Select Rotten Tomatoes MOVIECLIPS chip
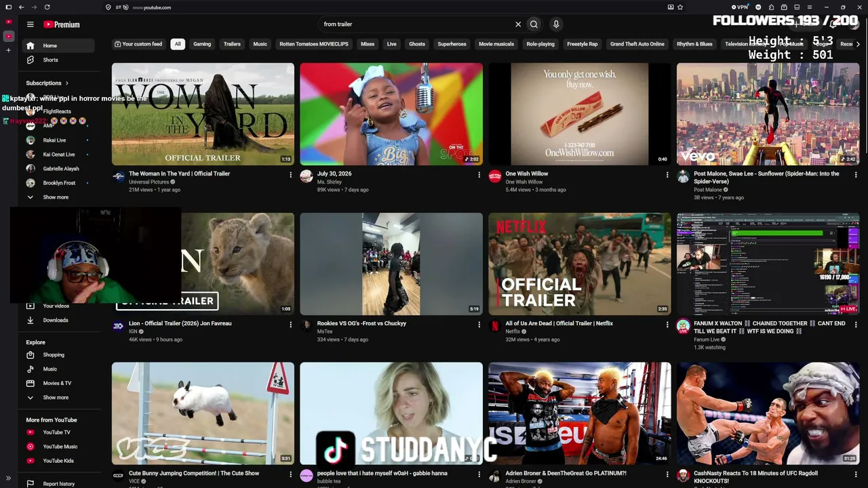The width and height of the screenshot is (868, 488). 314,44
